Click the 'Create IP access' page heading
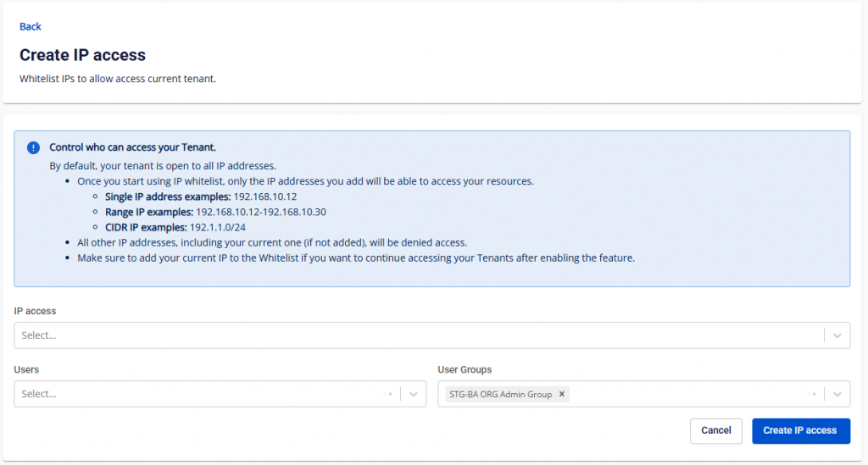868x465 pixels. point(82,55)
